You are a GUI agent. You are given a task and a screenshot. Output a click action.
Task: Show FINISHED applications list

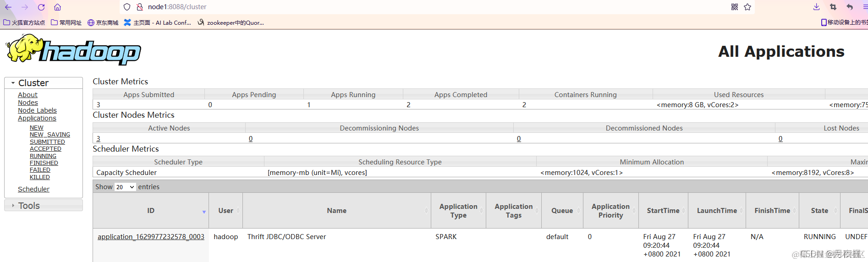44,163
